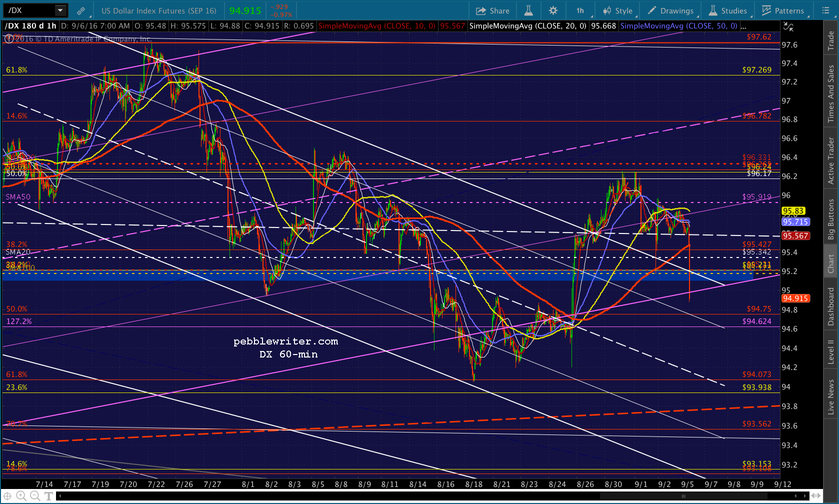Click the 'O: 95.48' open value
Screen dimensions: 839x504
[150, 26]
